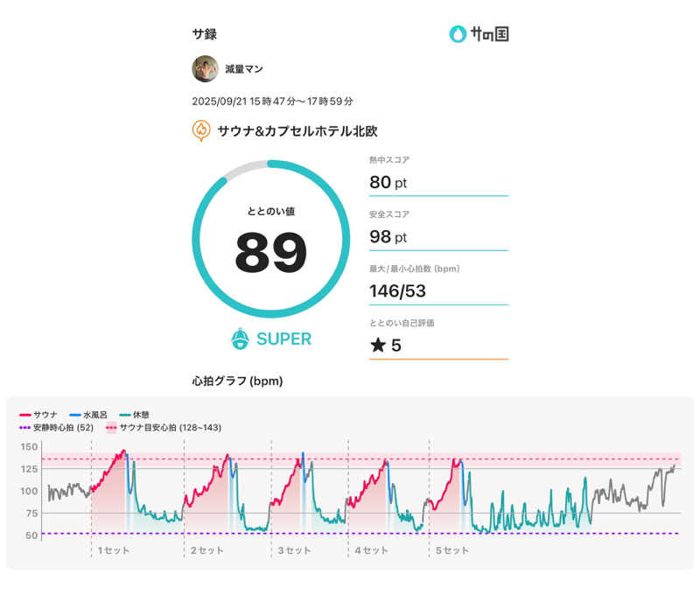Select the 1セット marker on the graph
700x595 pixels.
[x=110, y=550]
